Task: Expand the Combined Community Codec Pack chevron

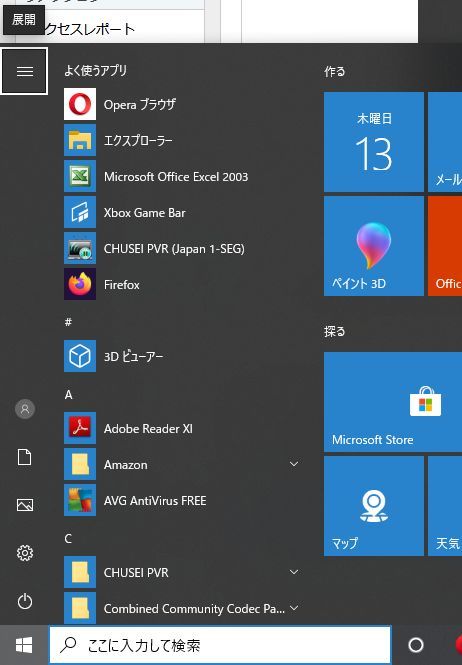Action: click(294, 608)
